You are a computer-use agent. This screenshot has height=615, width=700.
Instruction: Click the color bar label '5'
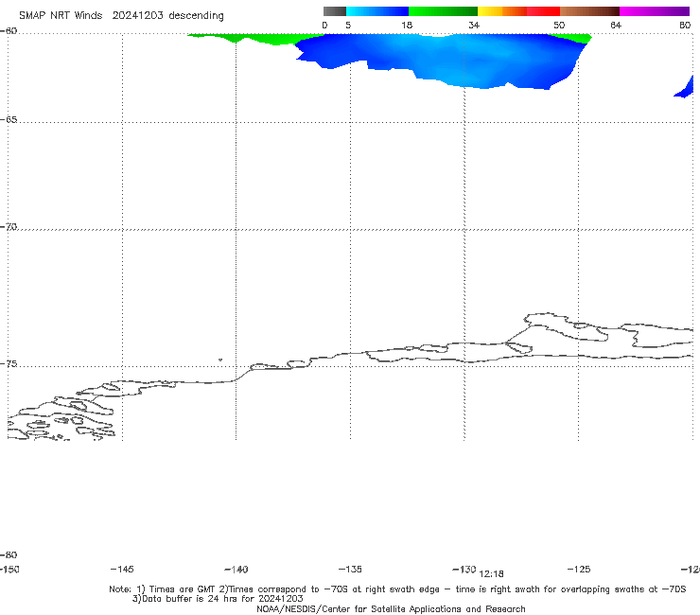(x=348, y=25)
